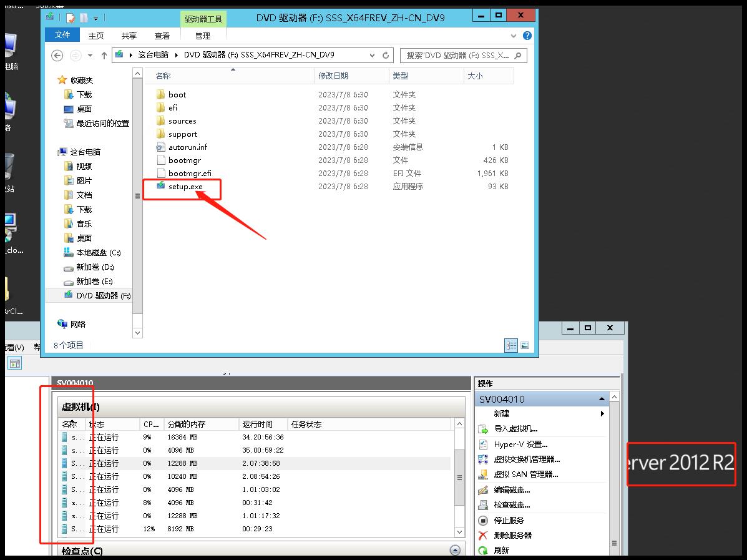Image resolution: width=747 pixels, height=560 pixels.
Task: Sort virtual machines by 运行时间 column
Action: (263, 424)
